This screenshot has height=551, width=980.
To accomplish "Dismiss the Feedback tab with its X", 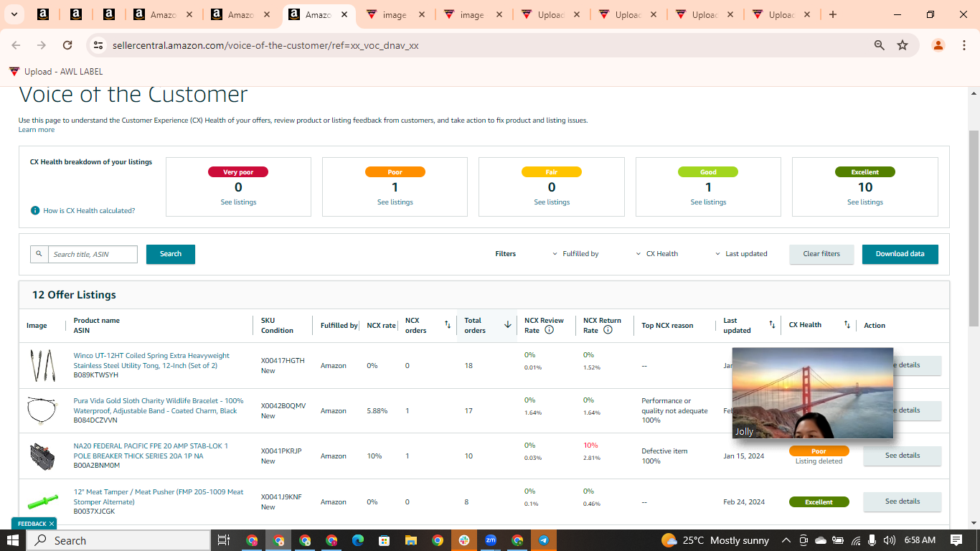I will click(x=52, y=524).
